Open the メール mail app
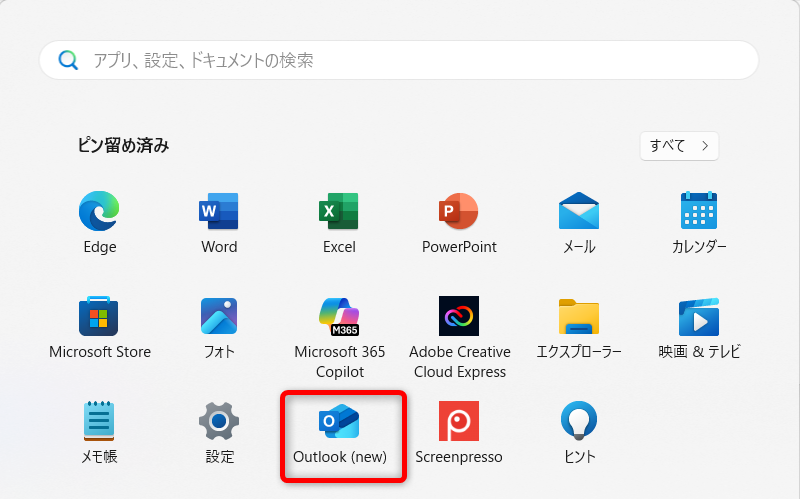This screenshot has height=499, width=800. click(x=579, y=212)
